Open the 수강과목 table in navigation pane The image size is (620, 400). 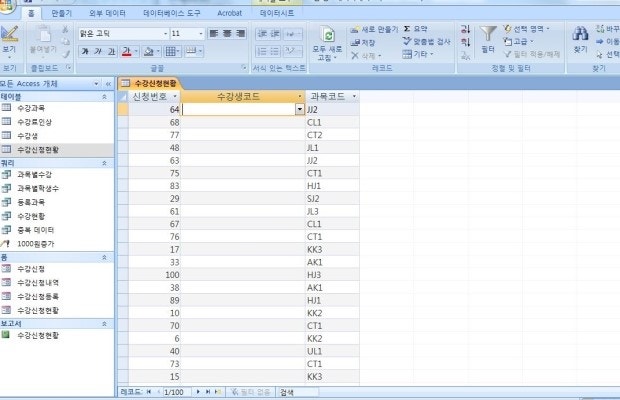coord(30,107)
